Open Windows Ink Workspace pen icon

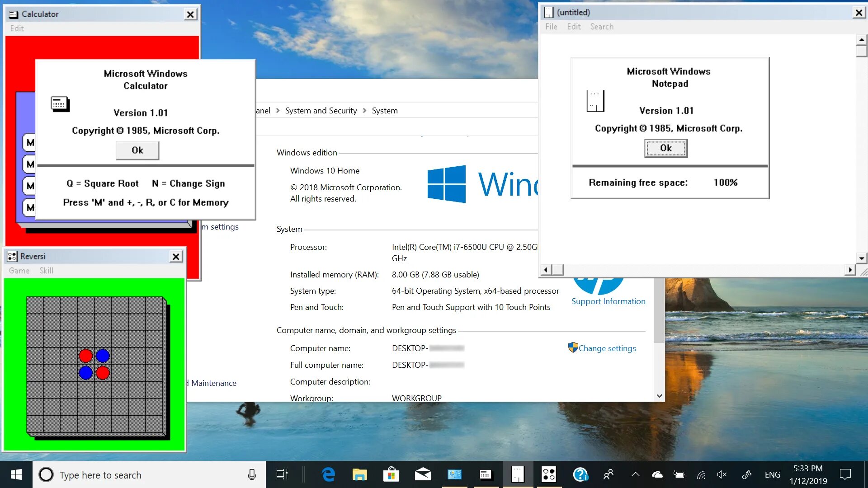[746, 474]
